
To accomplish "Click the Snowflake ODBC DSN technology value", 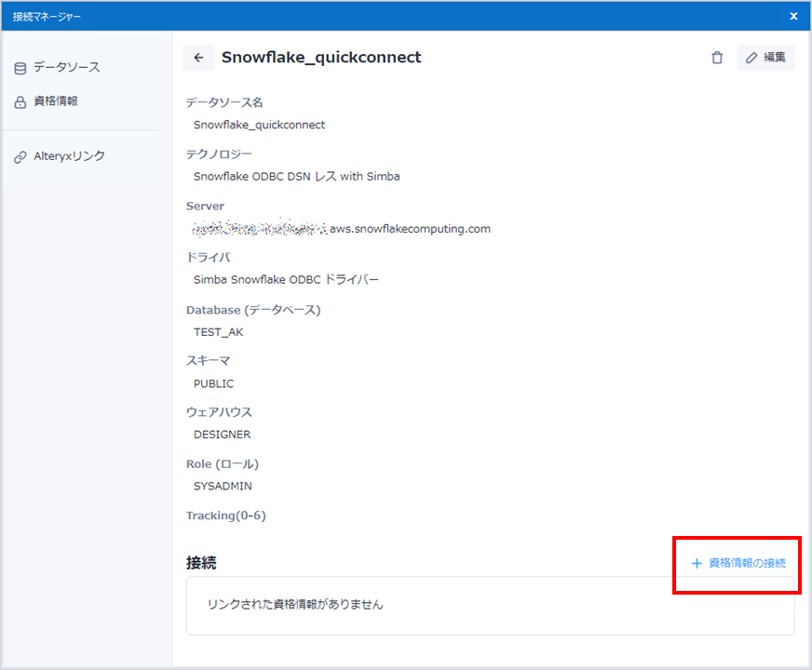I will click(296, 176).
